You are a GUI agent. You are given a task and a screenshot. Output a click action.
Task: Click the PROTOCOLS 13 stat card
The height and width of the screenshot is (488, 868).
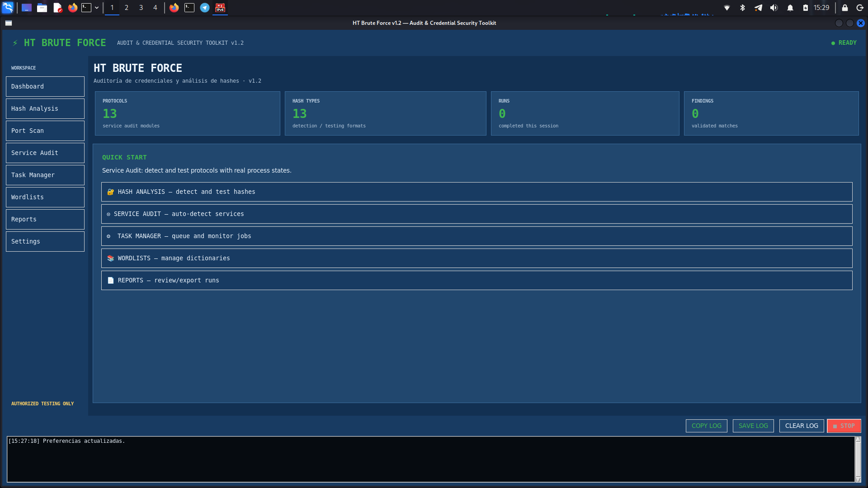(x=188, y=113)
